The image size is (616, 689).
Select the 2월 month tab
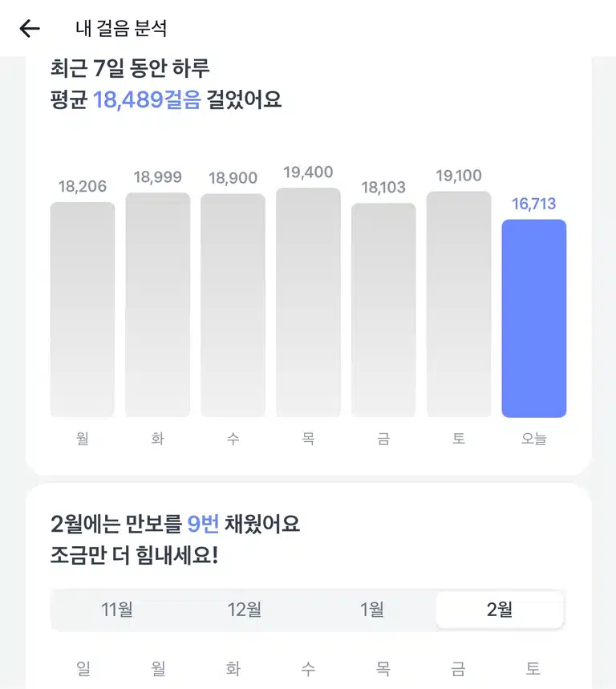(500, 610)
